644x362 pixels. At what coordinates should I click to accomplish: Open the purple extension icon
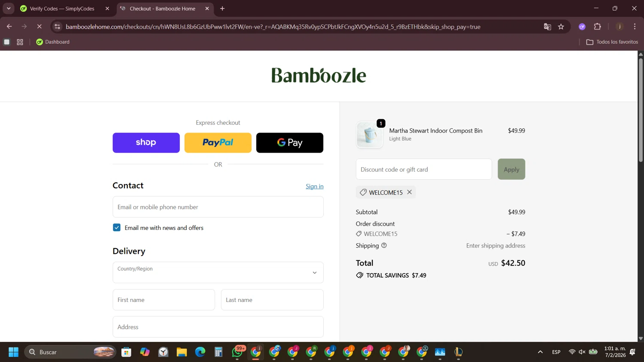(x=582, y=27)
